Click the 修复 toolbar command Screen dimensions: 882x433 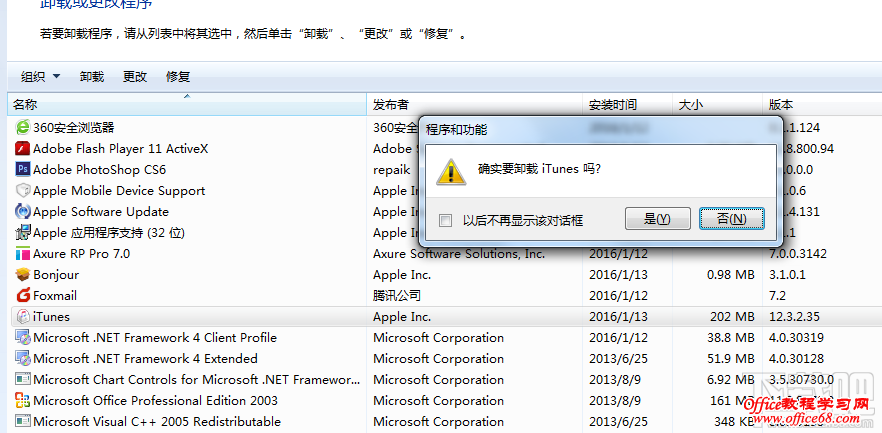coord(178,76)
